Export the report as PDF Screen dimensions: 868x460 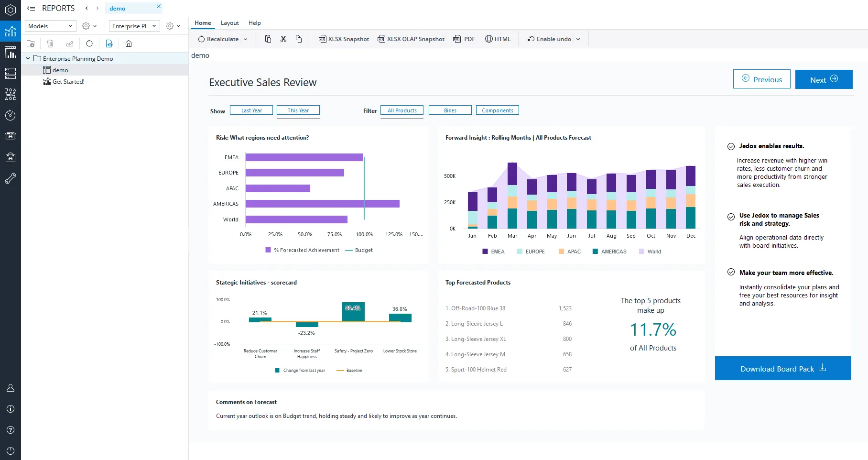(x=464, y=39)
